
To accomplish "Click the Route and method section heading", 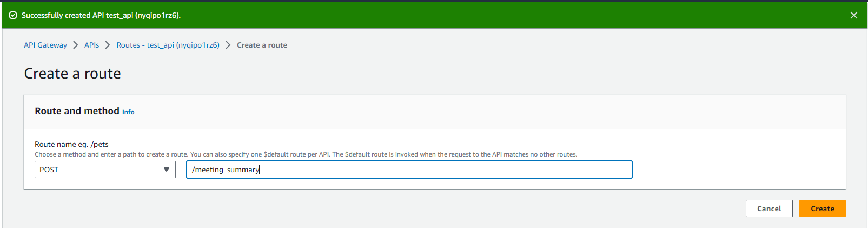I will [x=77, y=111].
